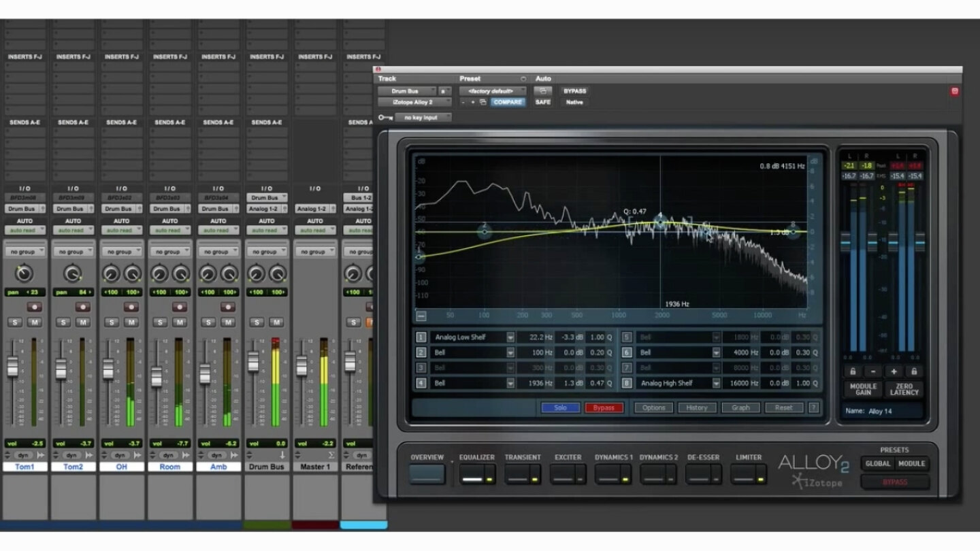Image resolution: width=980 pixels, height=551 pixels.
Task: Solo the Tom1 track
Action: click(x=16, y=322)
